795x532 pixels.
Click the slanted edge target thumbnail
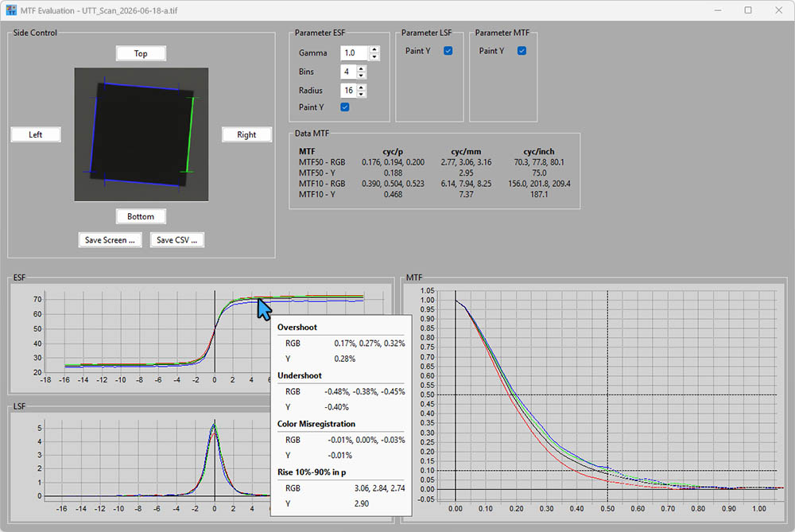click(142, 134)
